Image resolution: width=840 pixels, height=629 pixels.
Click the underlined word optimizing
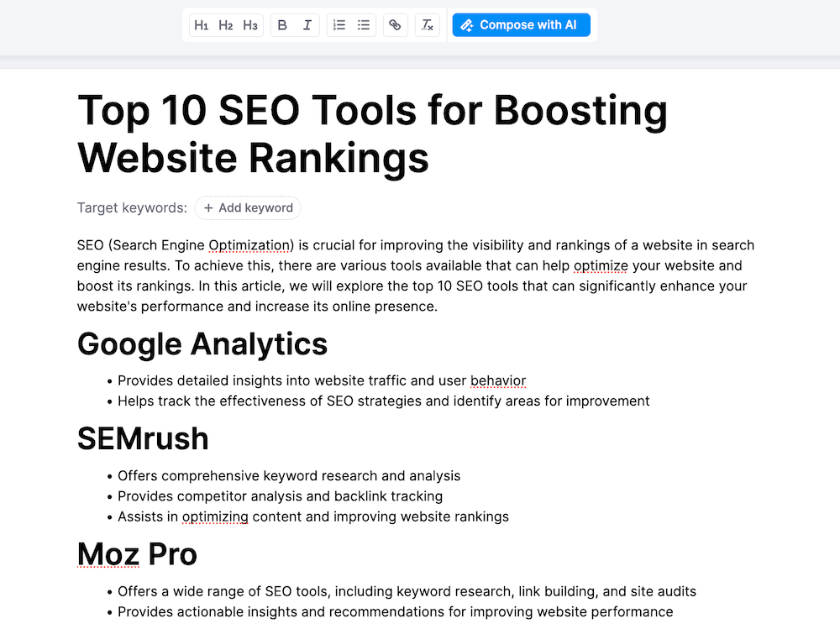coord(215,516)
